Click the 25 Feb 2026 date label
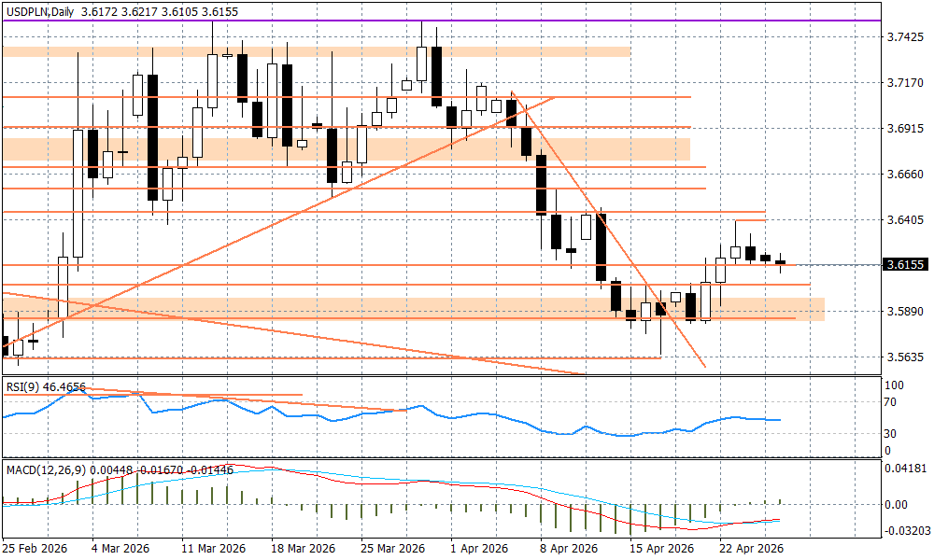This screenshot has width=934, height=560. [x=34, y=548]
